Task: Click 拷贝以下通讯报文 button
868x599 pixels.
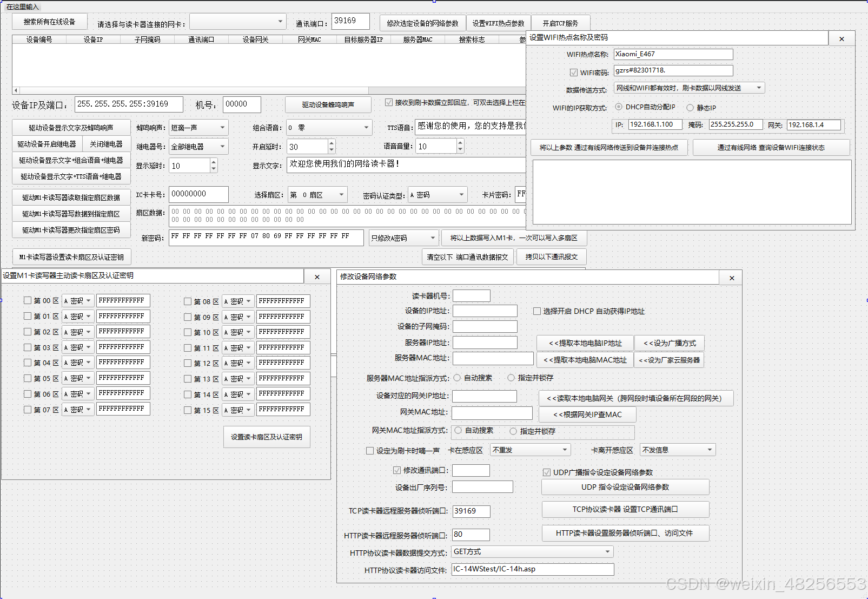Action: click(x=552, y=257)
